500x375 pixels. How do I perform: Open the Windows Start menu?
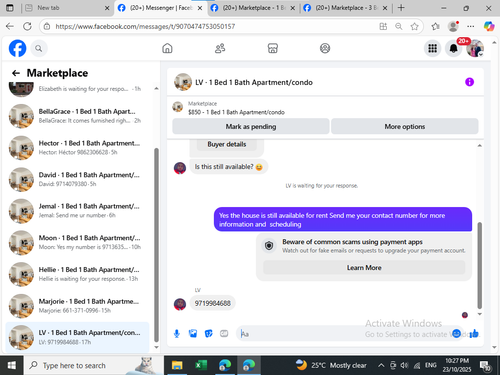coord(11,365)
